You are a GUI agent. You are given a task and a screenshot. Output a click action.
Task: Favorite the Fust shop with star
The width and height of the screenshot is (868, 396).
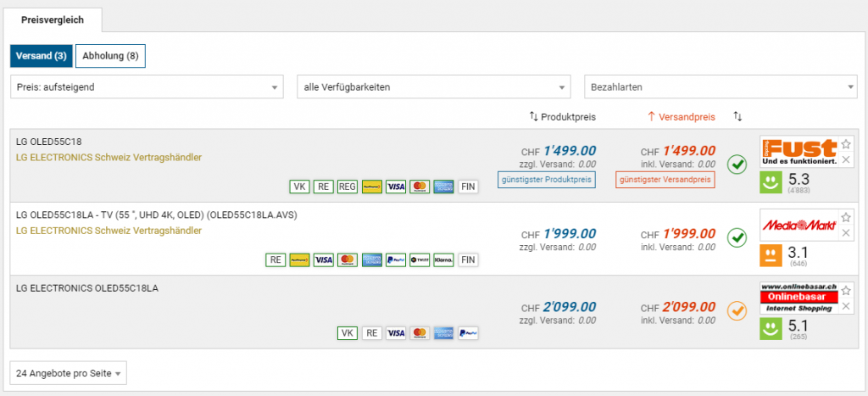click(x=846, y=144)
